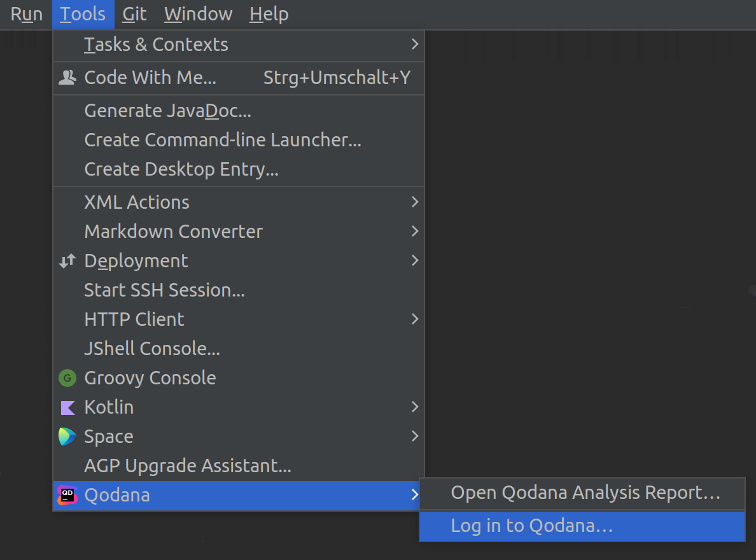Screen dimensions: 756x560
Task: Open the Window menu
Action: (x=198, y=14)
